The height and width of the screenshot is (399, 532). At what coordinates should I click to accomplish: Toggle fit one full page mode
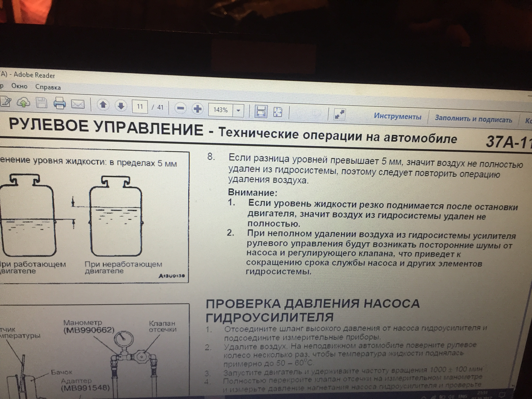pyautogui.click(x=278, y=112)
